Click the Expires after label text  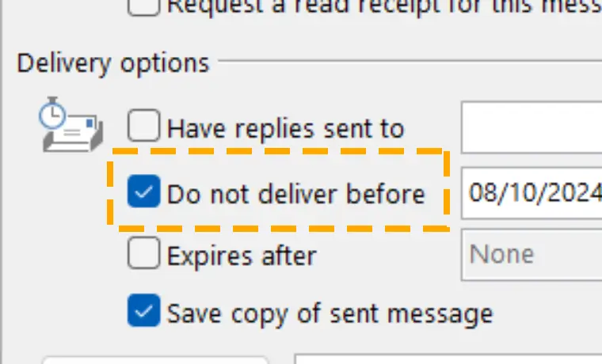(x=242, y=256)
